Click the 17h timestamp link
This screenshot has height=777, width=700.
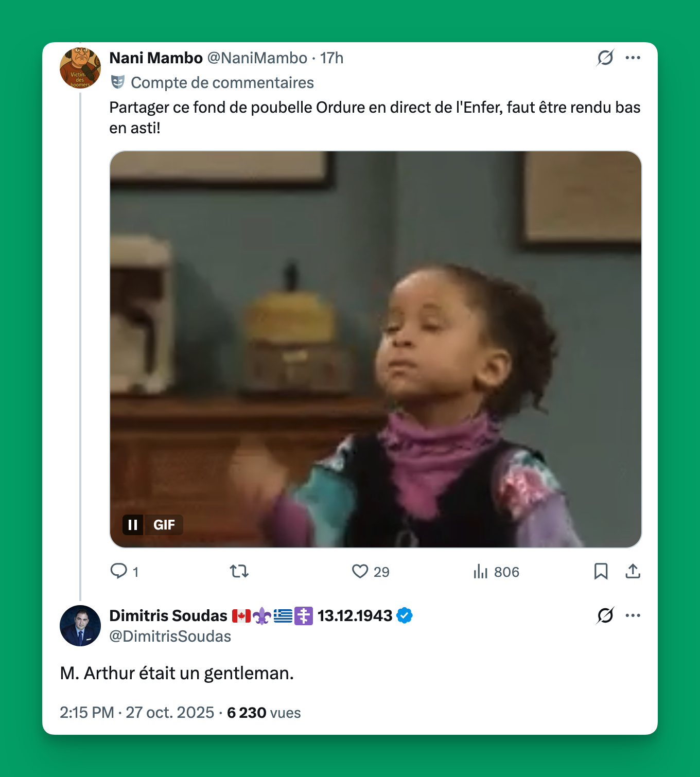331,58
